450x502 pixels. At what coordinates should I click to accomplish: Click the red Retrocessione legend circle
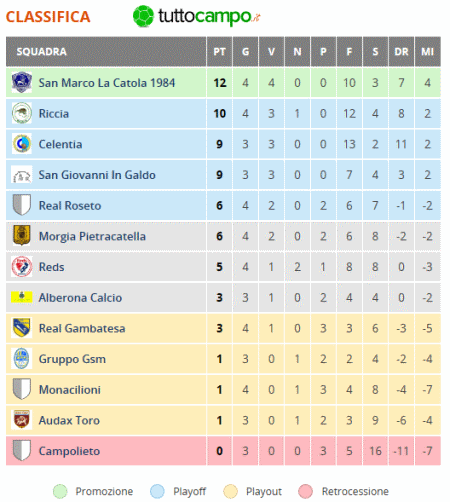click(x=306, y=491)
